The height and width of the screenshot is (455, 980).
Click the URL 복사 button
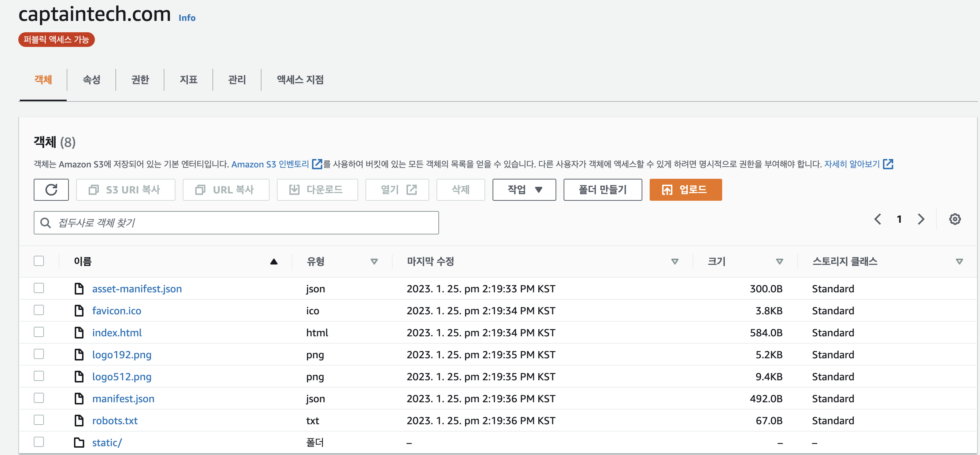[x=226, y=189]
